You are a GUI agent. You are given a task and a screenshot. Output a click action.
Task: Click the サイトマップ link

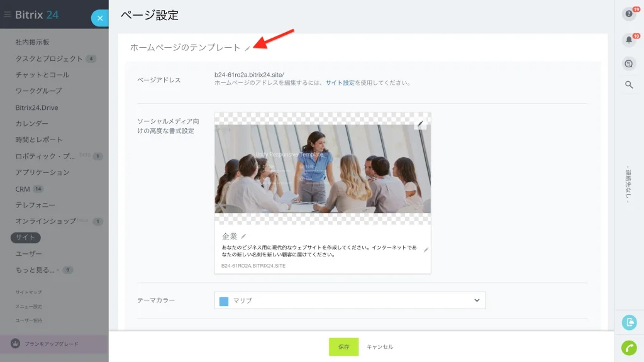pos(28,292)
